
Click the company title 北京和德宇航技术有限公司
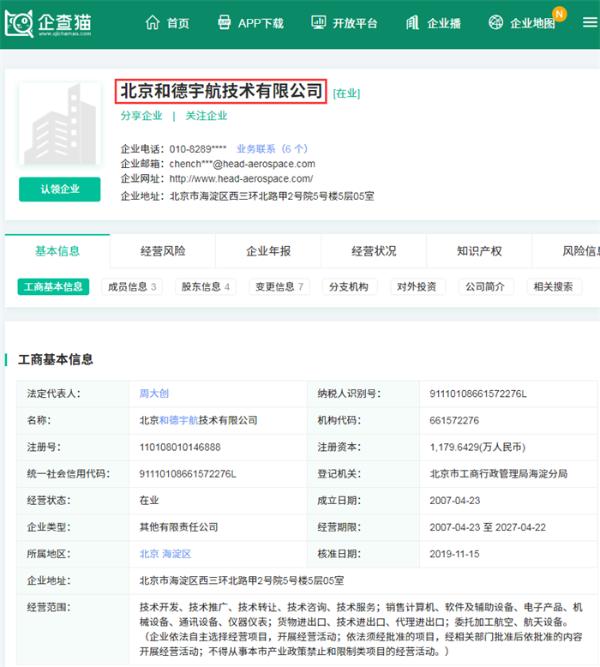(221, 91)
